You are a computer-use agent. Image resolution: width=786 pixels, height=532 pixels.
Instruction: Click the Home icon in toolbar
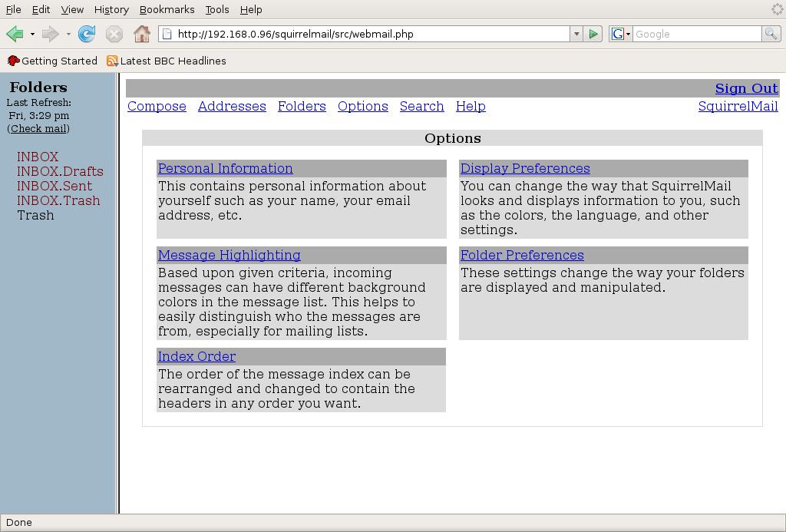click(141, 34)
